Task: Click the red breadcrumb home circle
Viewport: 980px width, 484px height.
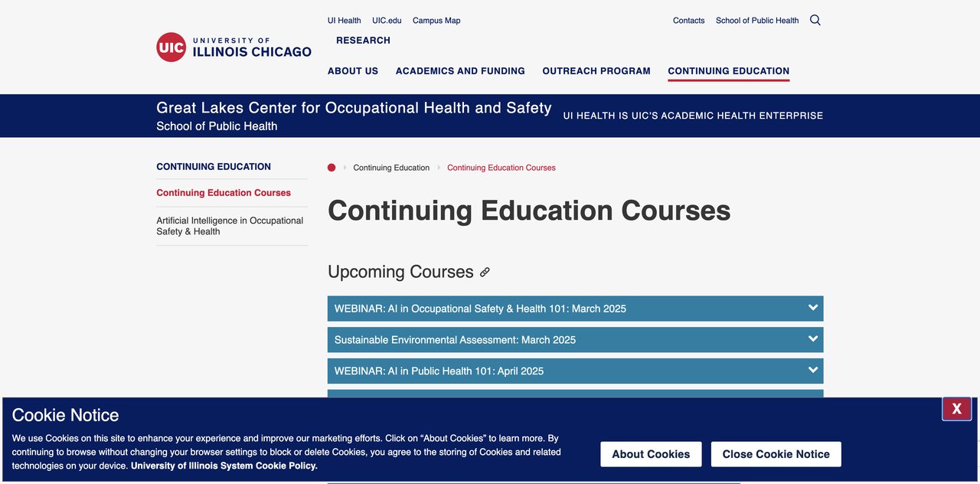Action: [332, 168]
